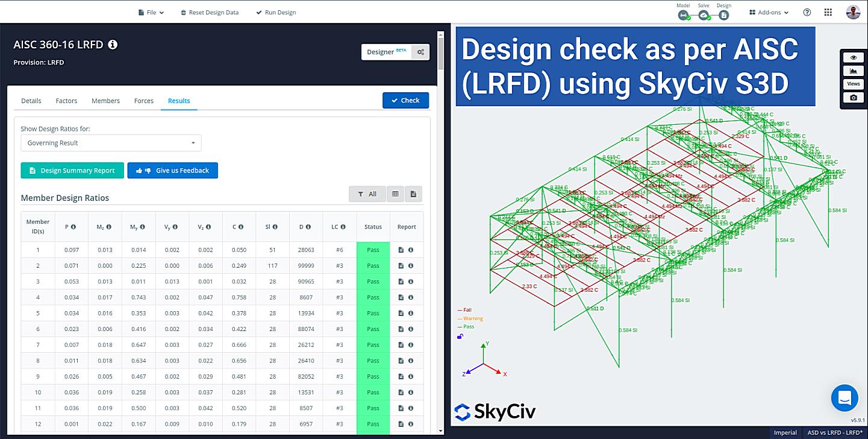Click Give us Feedback button

(172, 171)
